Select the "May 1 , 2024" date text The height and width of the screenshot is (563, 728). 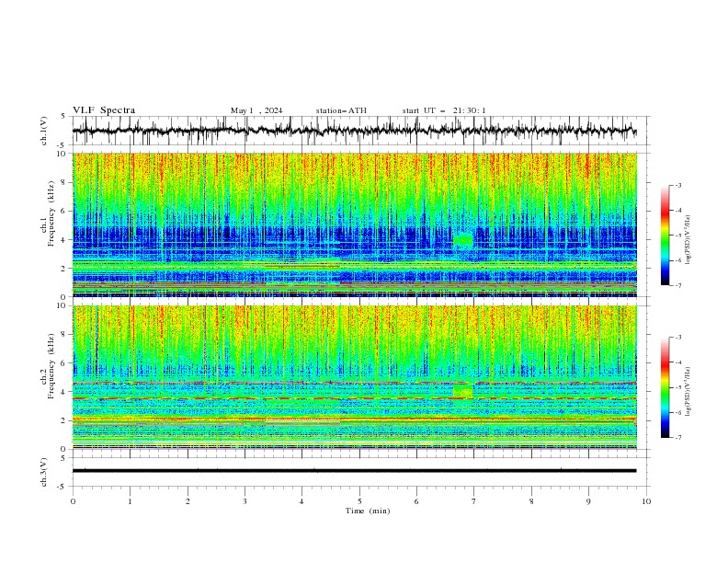pos(256,110)
